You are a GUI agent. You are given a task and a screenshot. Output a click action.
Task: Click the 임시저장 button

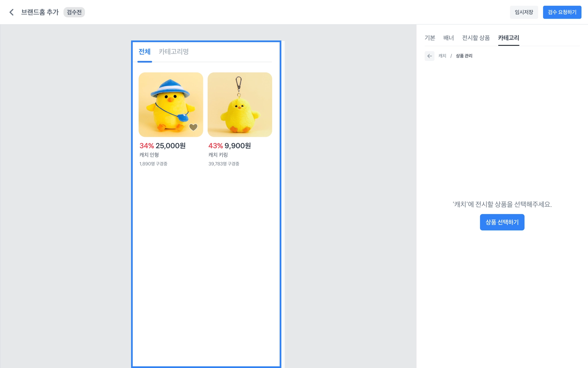[524, 12]
